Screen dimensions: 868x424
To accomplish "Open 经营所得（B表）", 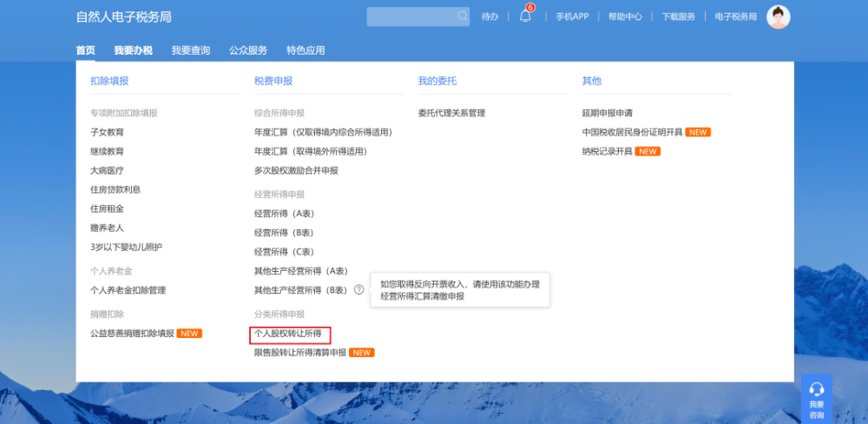I will coord(285,232).
